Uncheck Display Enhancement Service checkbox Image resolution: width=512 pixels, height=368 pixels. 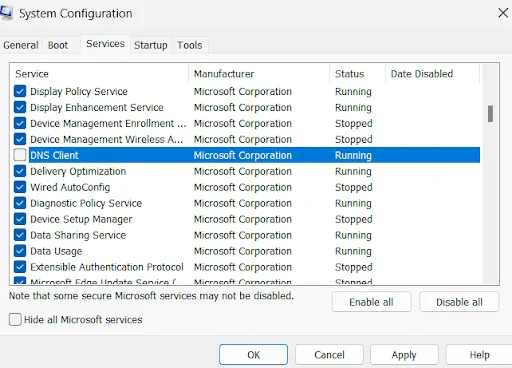(20, 107)
